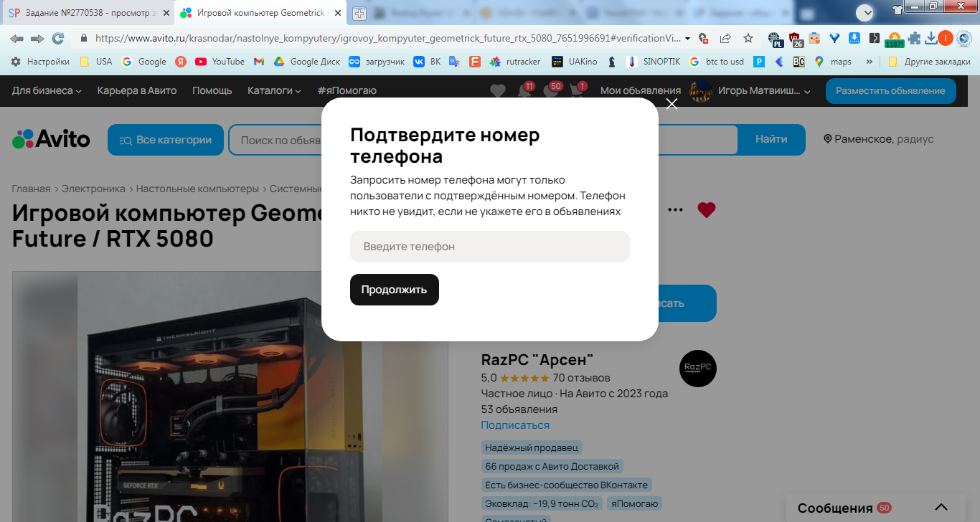Show hidden bookmarks with double chevron

click(x=870, y=62)
